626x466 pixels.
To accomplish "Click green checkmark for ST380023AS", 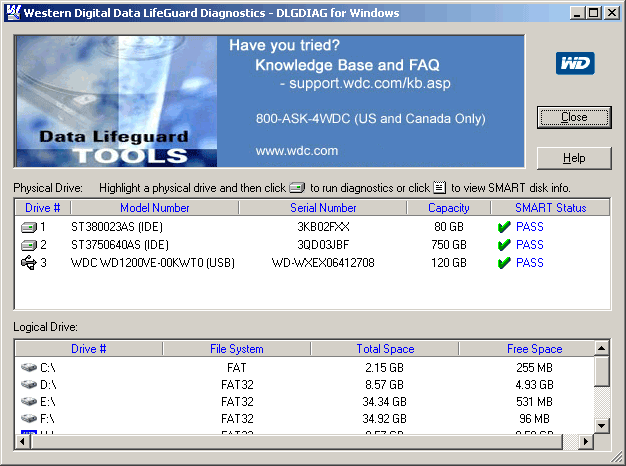I will click(504, 227).
